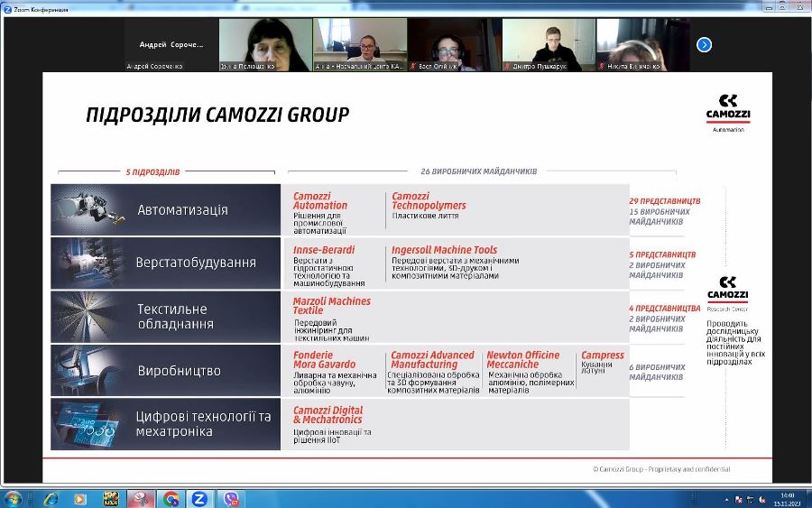Show next participants with the blue arrow
This screenshot has width=812, height=508.
[704, 45]
